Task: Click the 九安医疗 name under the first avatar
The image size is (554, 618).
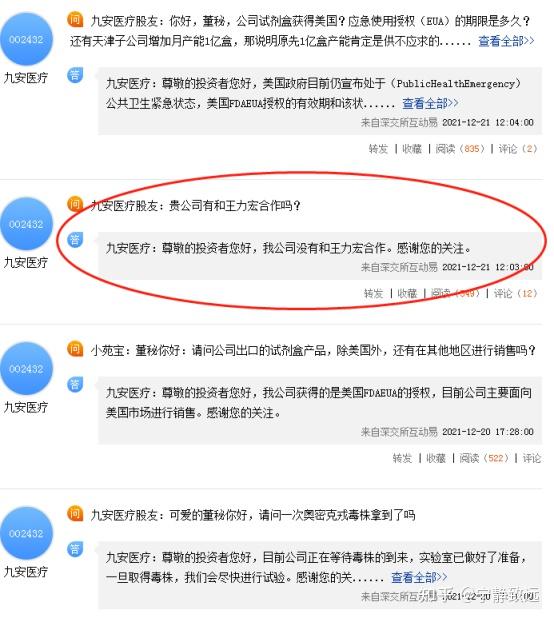Action: [26, 78]
